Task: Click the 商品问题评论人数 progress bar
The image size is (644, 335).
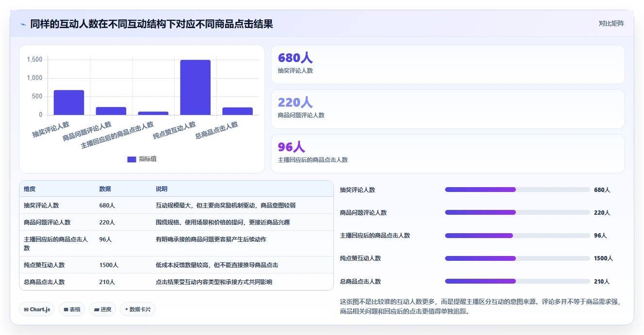Action: tap(517, 212)
